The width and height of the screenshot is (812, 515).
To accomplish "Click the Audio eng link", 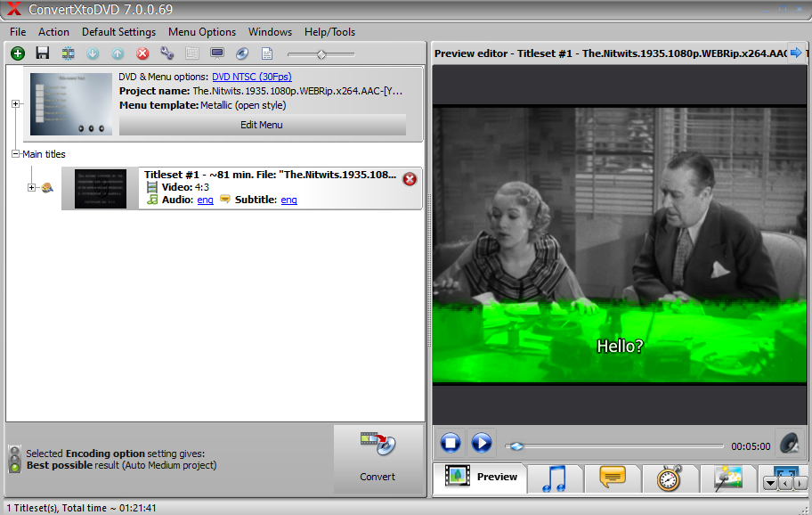I will tap(205, 200).
